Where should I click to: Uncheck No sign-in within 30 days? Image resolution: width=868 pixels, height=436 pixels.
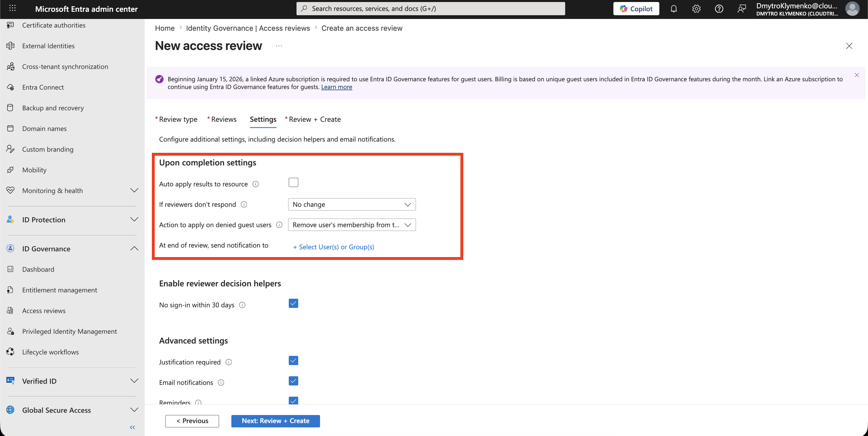click(x=293, y=303)
